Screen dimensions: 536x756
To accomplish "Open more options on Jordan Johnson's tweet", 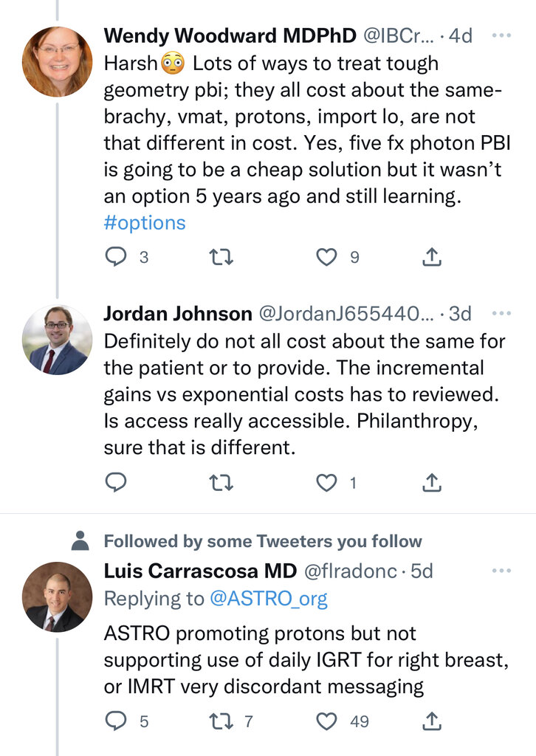I will pyautogui.click(x=501, y=313).
